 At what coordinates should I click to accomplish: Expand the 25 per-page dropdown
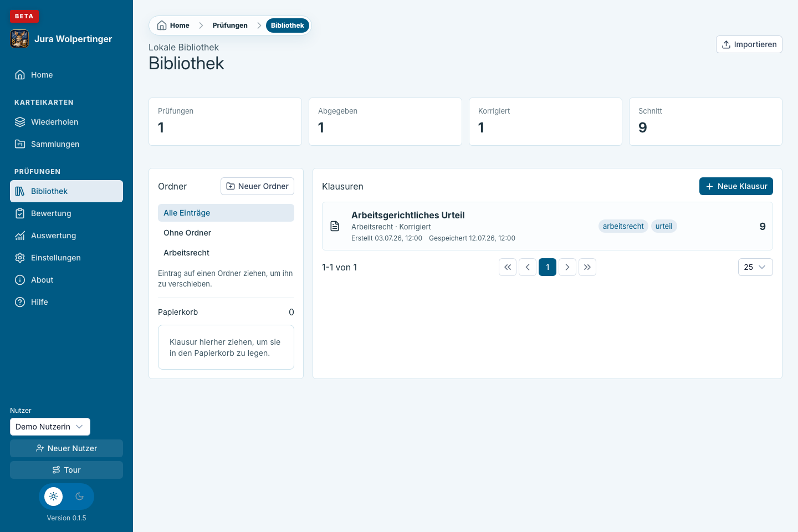pos(755,267)
